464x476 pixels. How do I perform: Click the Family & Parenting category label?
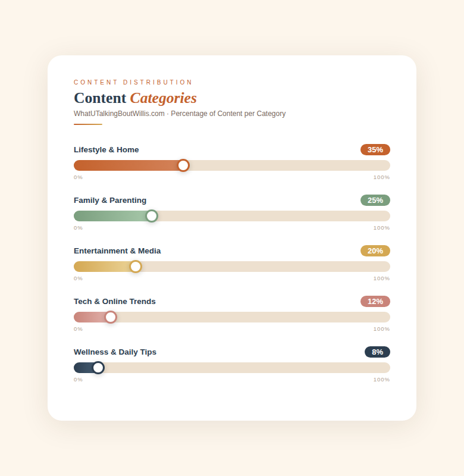click(110, 201)
